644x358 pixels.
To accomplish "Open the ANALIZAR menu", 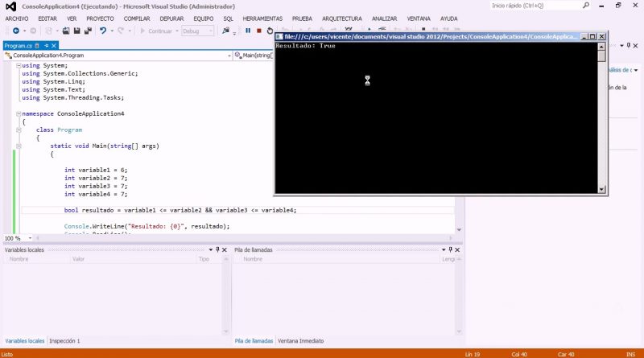I will click(385, 19).
